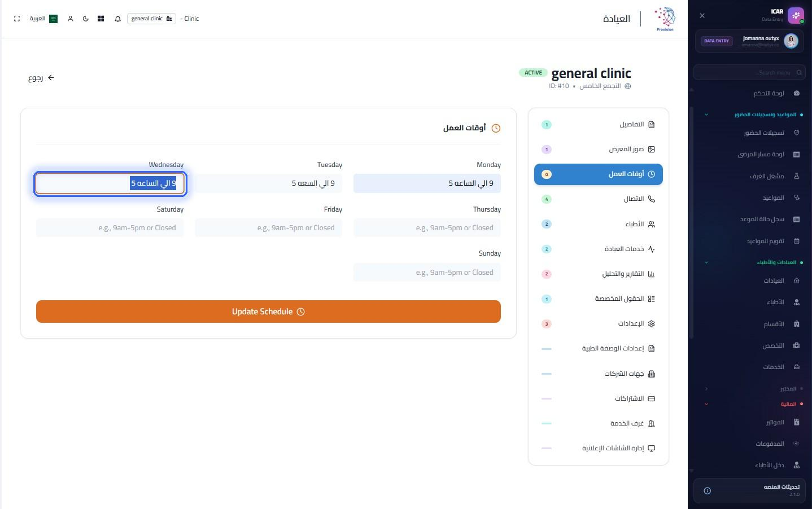Click the Thursday hours input field
Screen dimensions: 812x509
(x=427, y=228)
